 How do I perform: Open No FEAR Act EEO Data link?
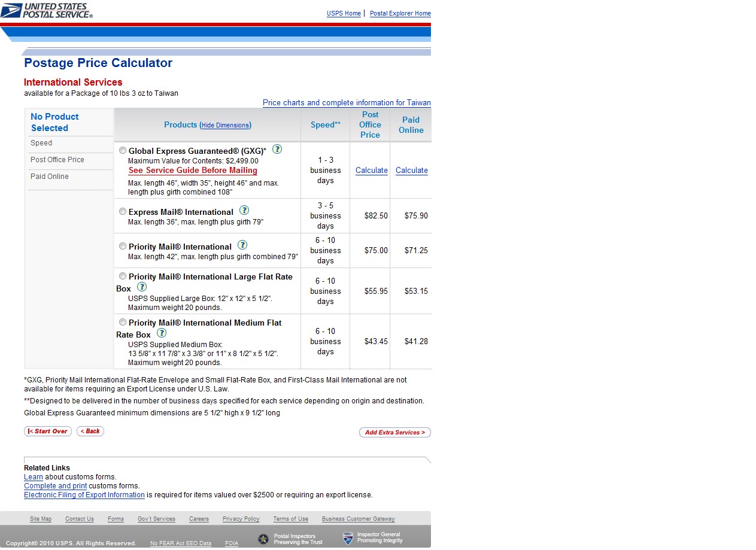coord(181,543)
